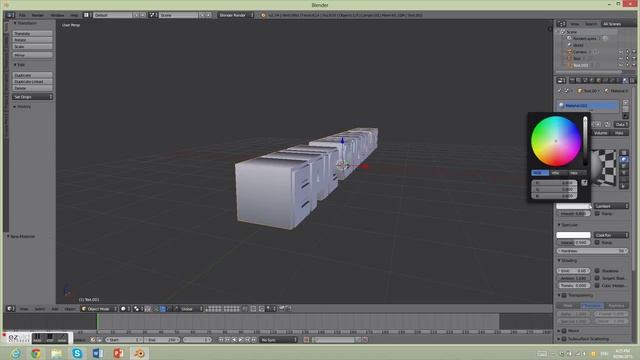This screenshot has width=640, height=360.
Task: Toggle visibility of the Camera in outliner
Action: coord(621,52)
